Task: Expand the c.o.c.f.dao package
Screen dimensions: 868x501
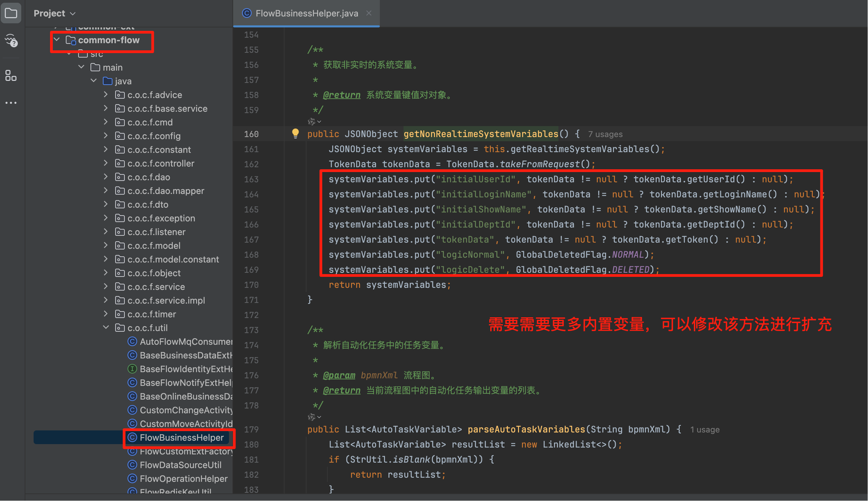Action: 106,177
